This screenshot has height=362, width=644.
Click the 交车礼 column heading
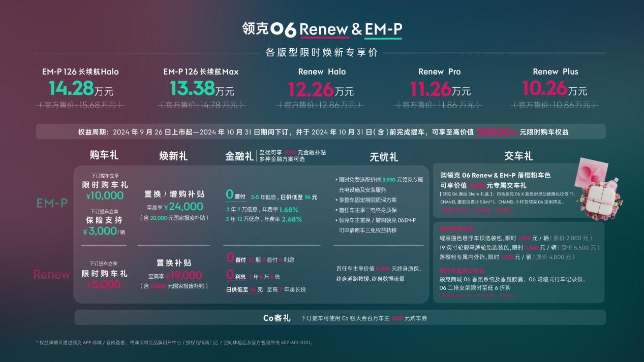(x=518, y=156)
